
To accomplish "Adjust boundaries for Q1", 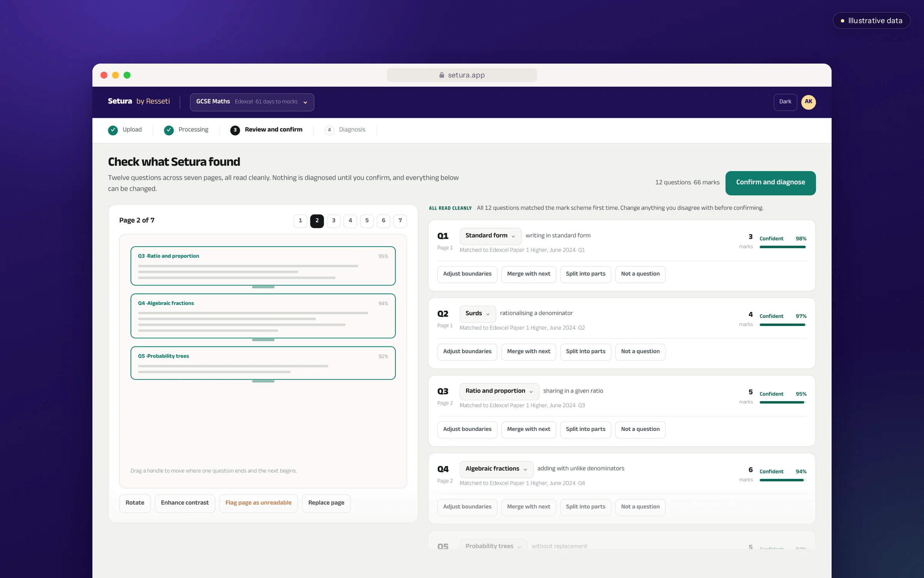I will (x=467, y=274).
